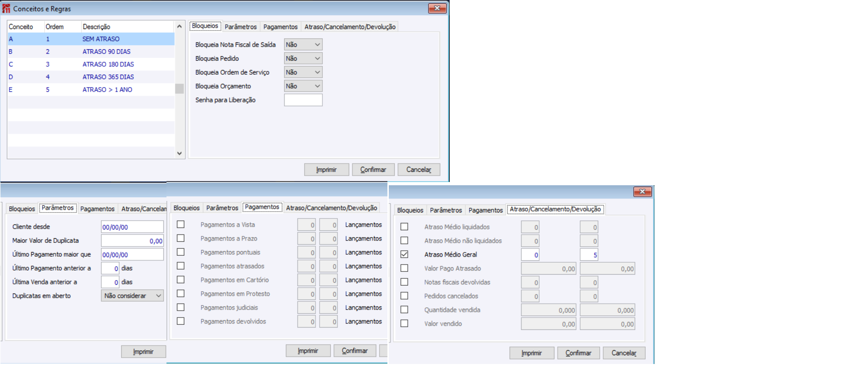868x370 pixels.
Task: Enable the Notas fiscais devolvidas checkbox
Action: click(x=404, y=282)
